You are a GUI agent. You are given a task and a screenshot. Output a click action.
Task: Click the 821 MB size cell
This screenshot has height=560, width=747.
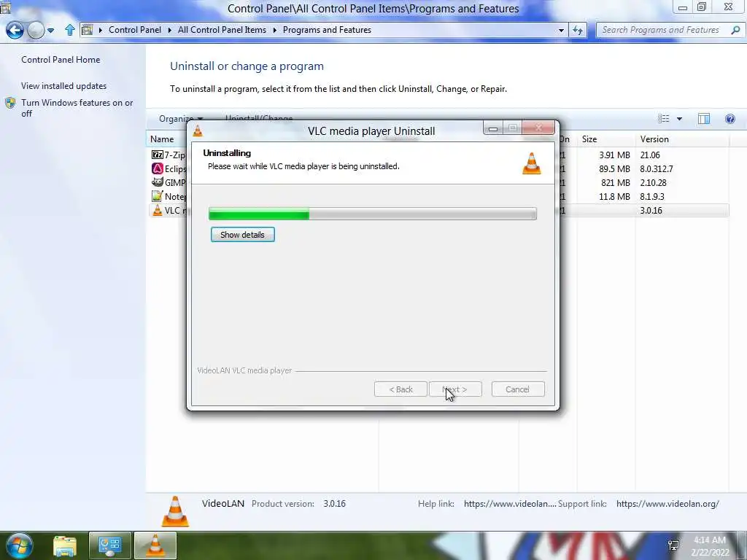click(616, 182)
